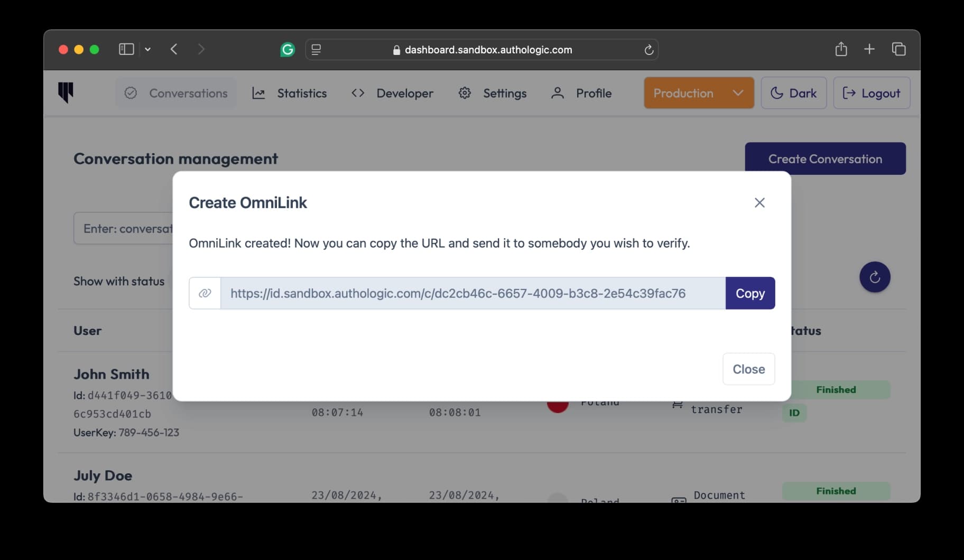Click Show with status label
Screen dimensions: 964x560
point(119,281)
